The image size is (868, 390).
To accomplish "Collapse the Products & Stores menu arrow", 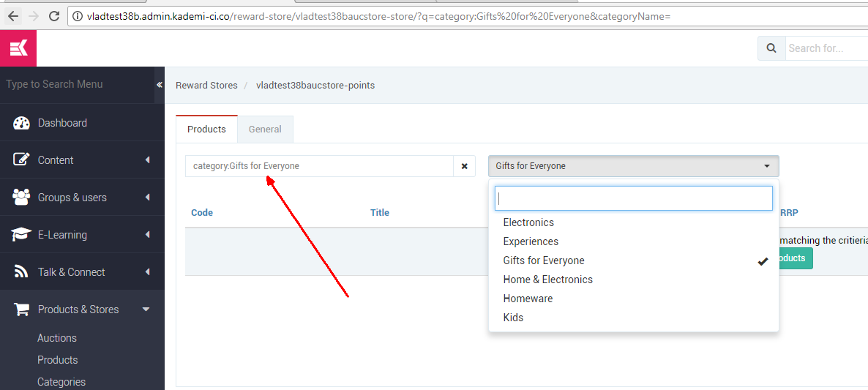I will coord(146,310).
